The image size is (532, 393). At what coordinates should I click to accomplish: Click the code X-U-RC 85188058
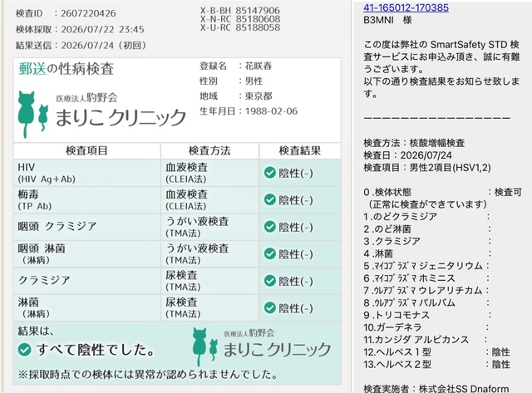point(240,27)
